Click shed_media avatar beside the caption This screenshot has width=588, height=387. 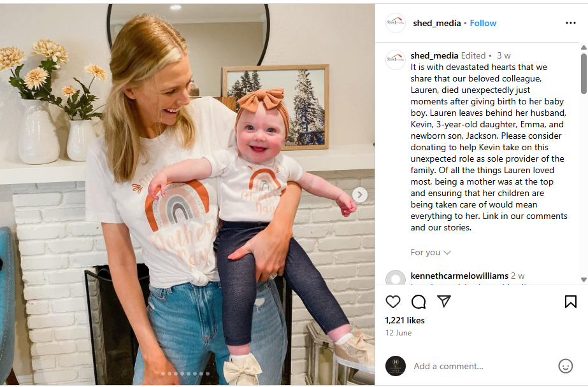pos(395,60)
